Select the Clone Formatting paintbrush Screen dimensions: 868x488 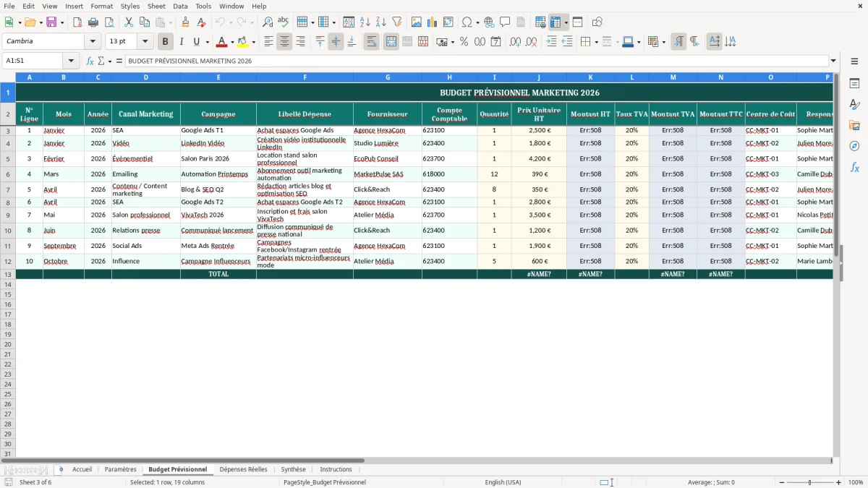[186, 22]
